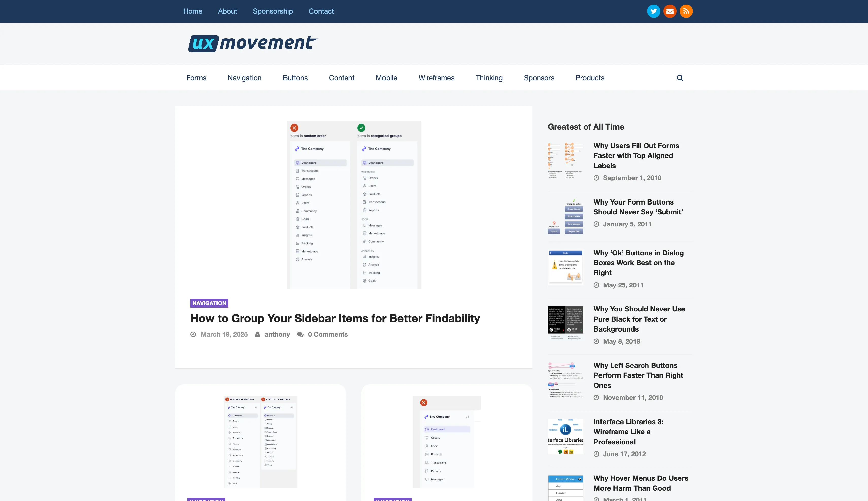
Task: Click thumbnail for Pure Black text article
Action: 565,323
